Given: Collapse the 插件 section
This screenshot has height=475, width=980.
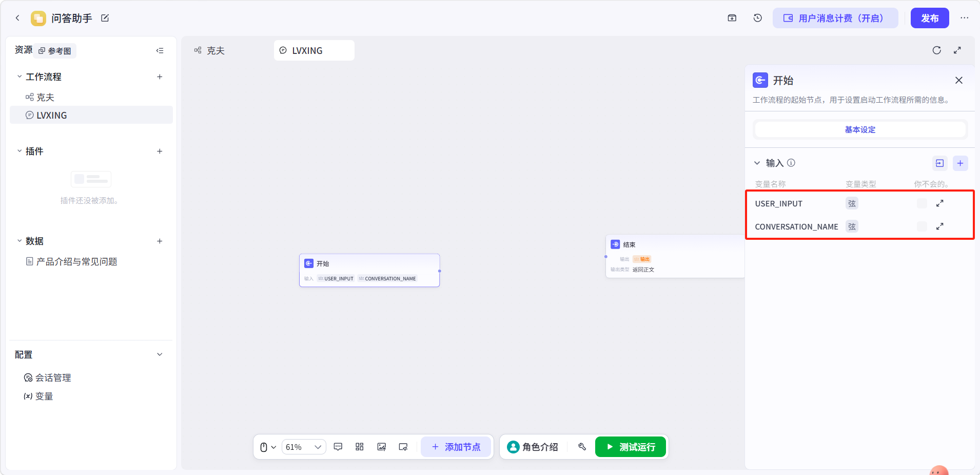Looking at the screenshot, I should [19, 151].
